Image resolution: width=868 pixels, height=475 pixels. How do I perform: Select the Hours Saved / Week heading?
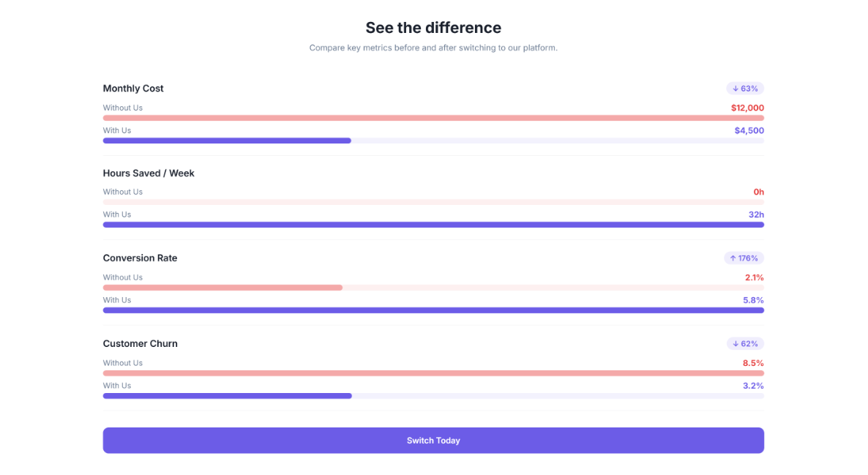tap(149, 173)
